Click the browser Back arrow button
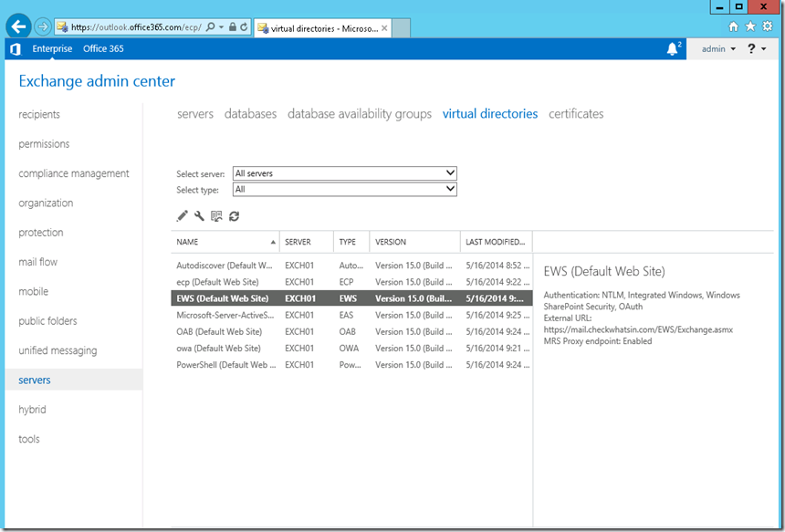The width and height of the screenshot is (785, 532). click(18, 26)
